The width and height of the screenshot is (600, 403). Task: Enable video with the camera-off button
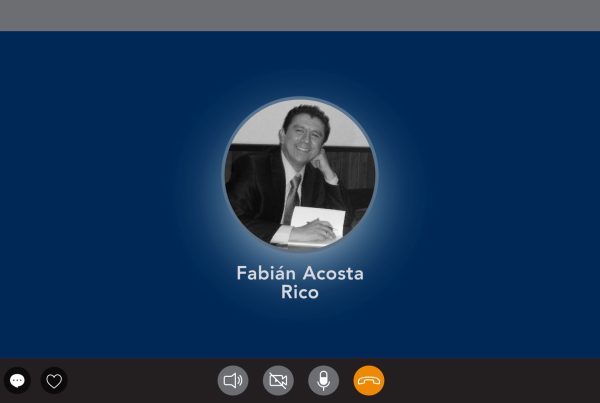278,380
